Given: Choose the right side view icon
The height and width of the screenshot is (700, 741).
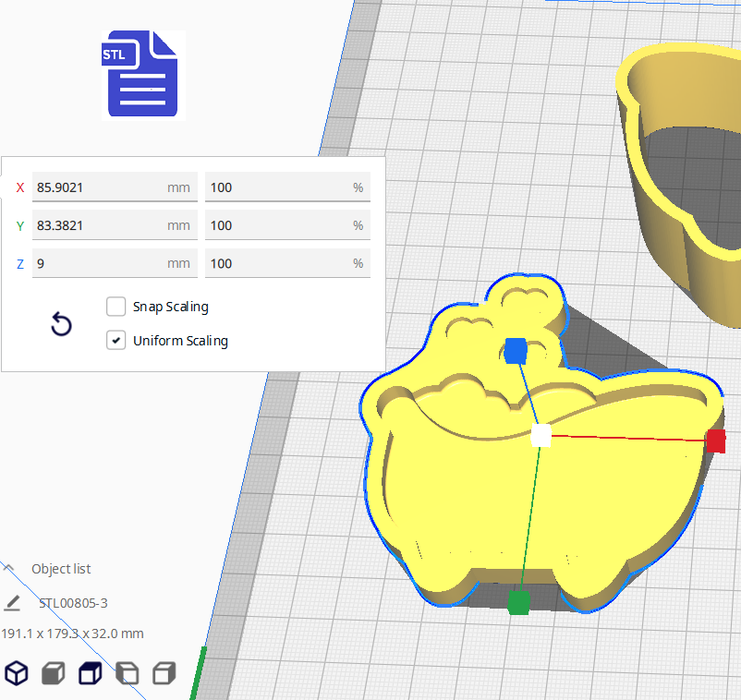Looking at the screenshot, I should pyautogui.click(x=164, y=673).
